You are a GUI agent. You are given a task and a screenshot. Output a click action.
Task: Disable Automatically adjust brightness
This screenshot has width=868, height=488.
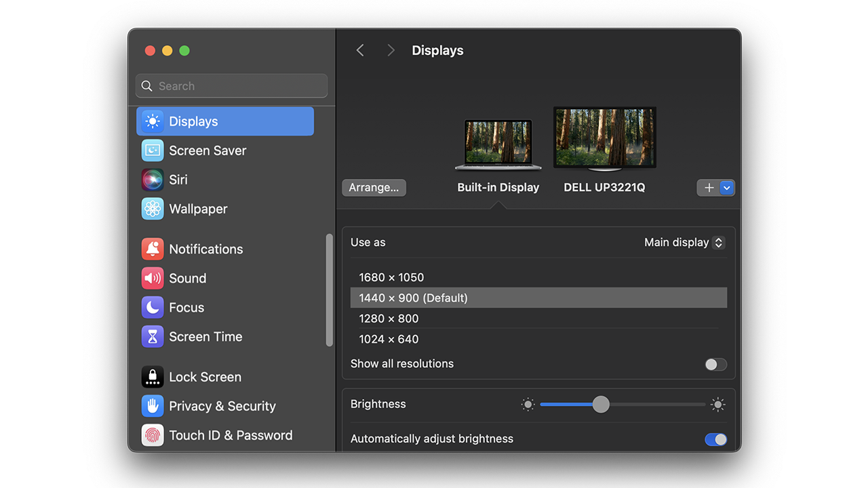(715, 439)
